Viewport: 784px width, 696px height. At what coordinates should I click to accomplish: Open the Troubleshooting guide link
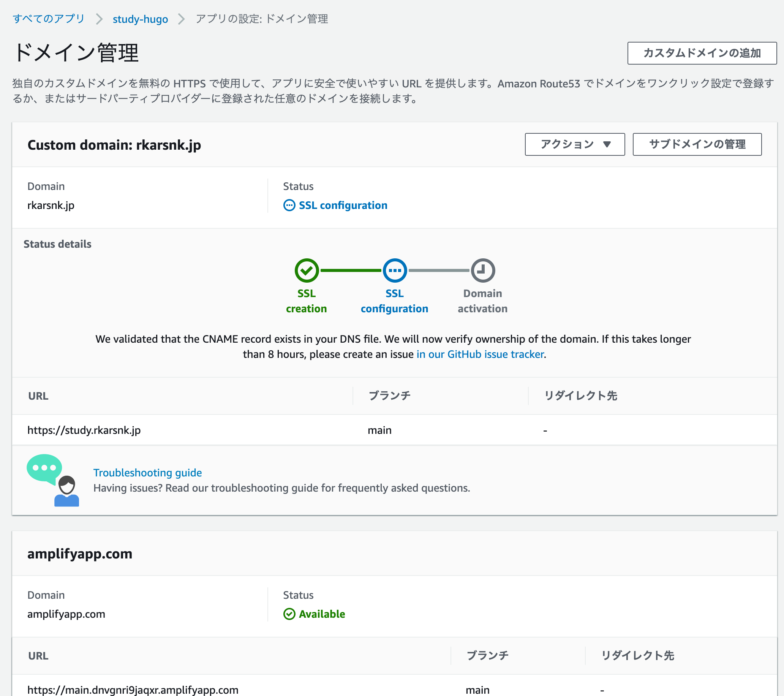pos(147,472)
